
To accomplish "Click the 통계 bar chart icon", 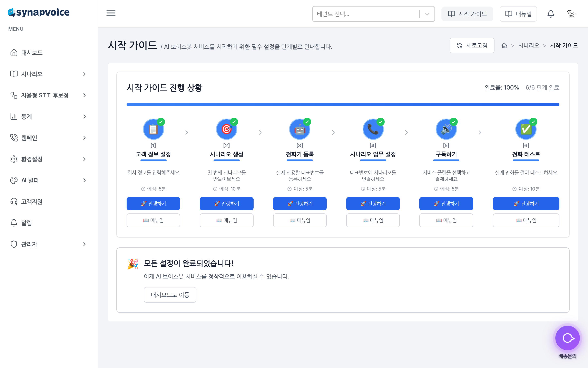I will pos(14,116).
